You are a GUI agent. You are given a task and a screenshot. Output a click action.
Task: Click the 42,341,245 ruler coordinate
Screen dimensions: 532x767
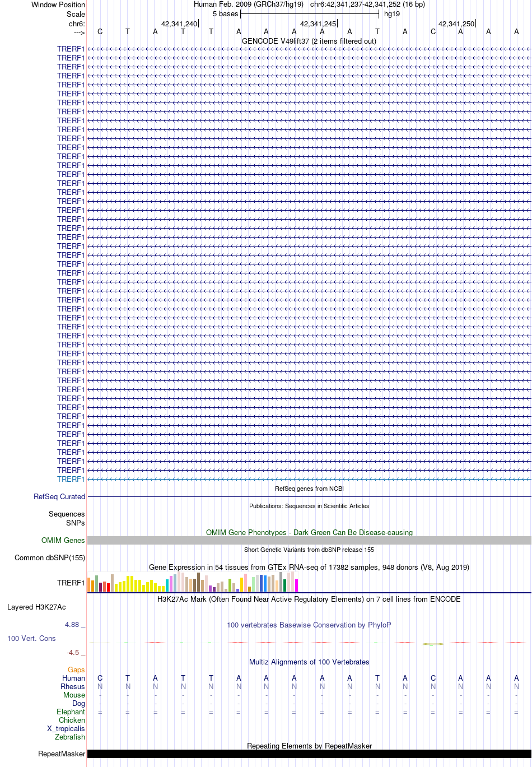318,24
